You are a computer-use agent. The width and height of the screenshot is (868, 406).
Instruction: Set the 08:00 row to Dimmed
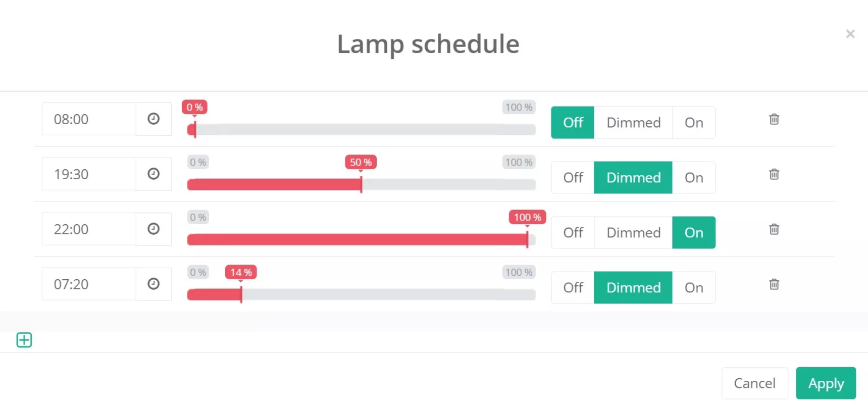coord(633,123)
